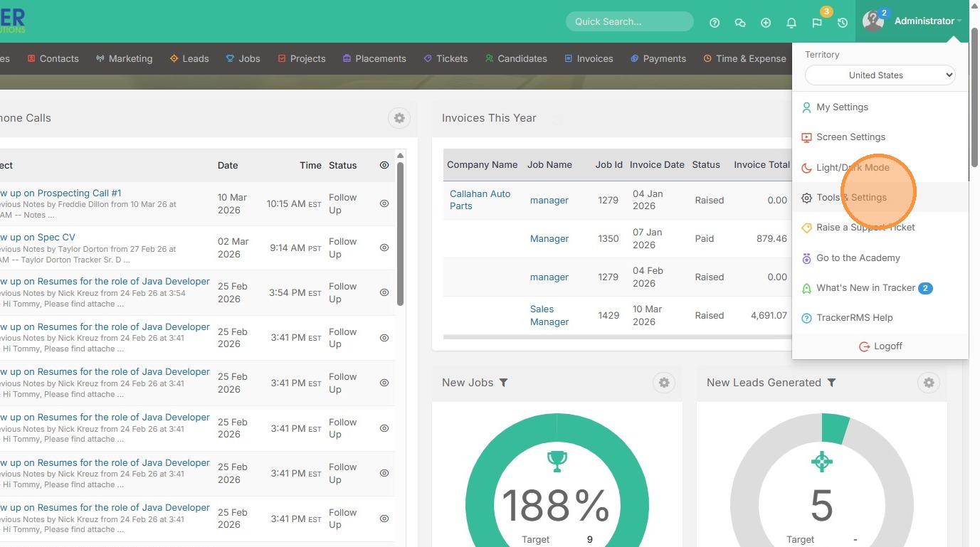This screenshot has height=547, width=980.
Task: Expand the Territory United States dropdown
Action: point(880,75)
